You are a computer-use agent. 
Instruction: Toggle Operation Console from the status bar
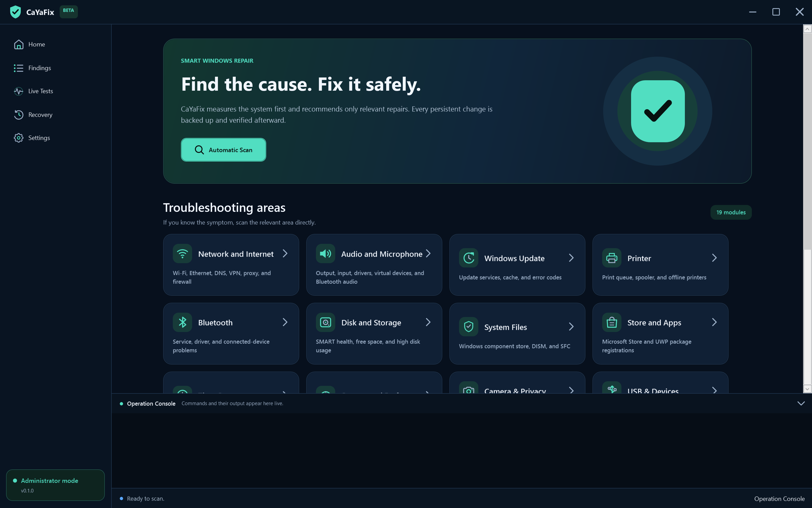(x=779, y=499)
